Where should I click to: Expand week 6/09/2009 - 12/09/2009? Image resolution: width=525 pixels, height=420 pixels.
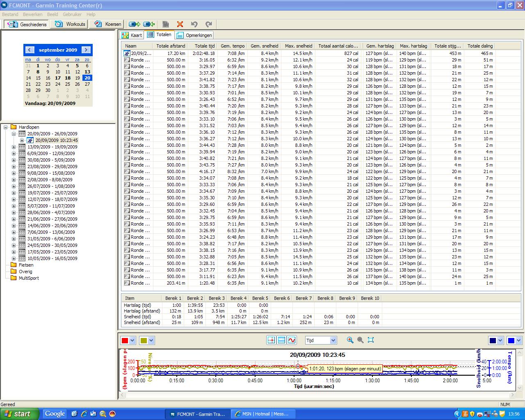tap(14, 153)
